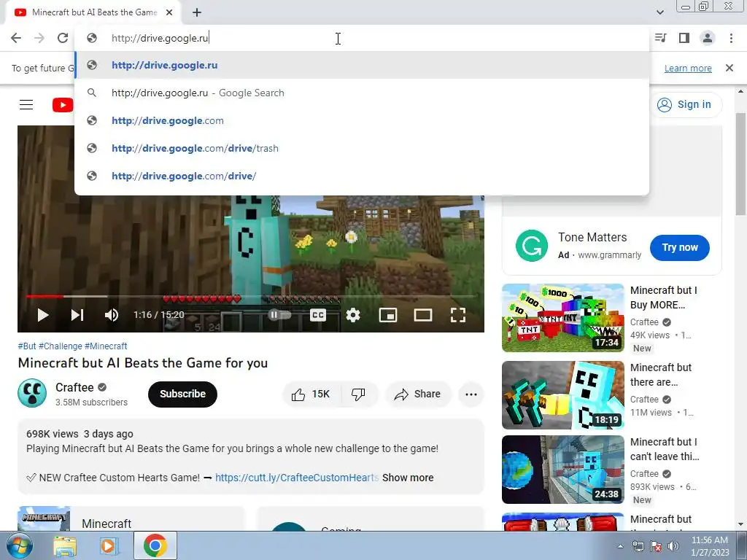This screenshot has width=747, height=560.
Task: Show hidden system tray icons
Action: (x=620, y=546)
